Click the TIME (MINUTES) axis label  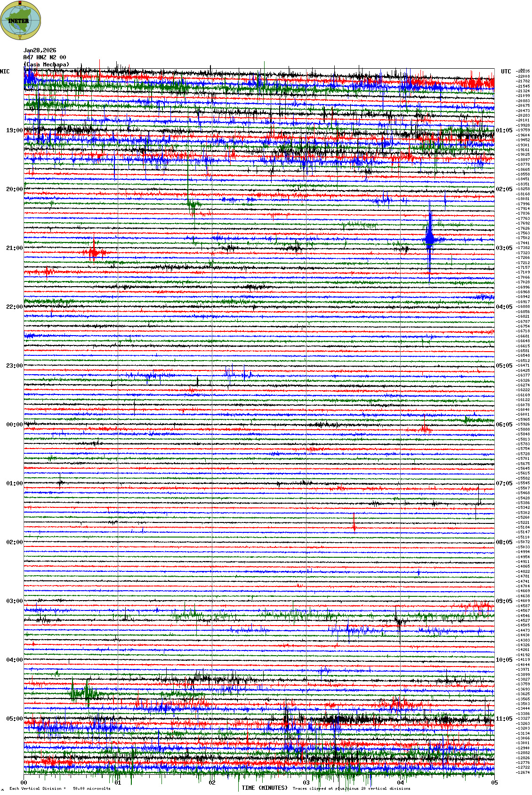pos(264,788)
